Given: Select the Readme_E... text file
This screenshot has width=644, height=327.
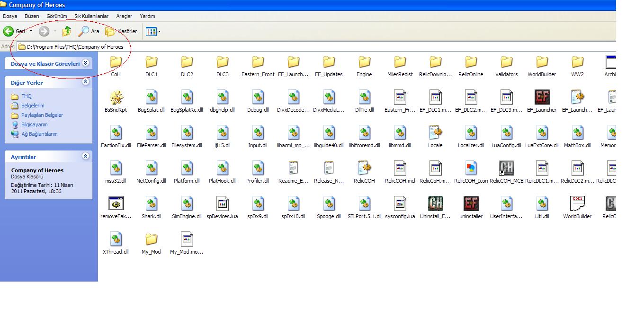Looking at the screenshot, I should click(x=293, y=173).
